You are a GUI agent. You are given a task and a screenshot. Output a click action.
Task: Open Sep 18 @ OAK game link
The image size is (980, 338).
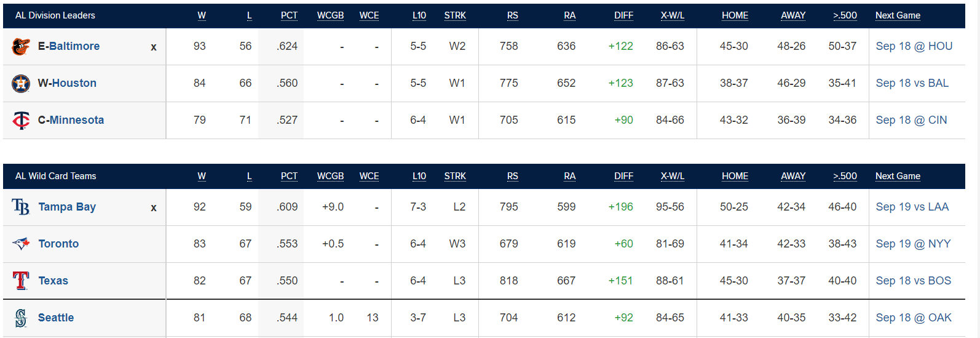pyautogui.click(x=914, y=318)
